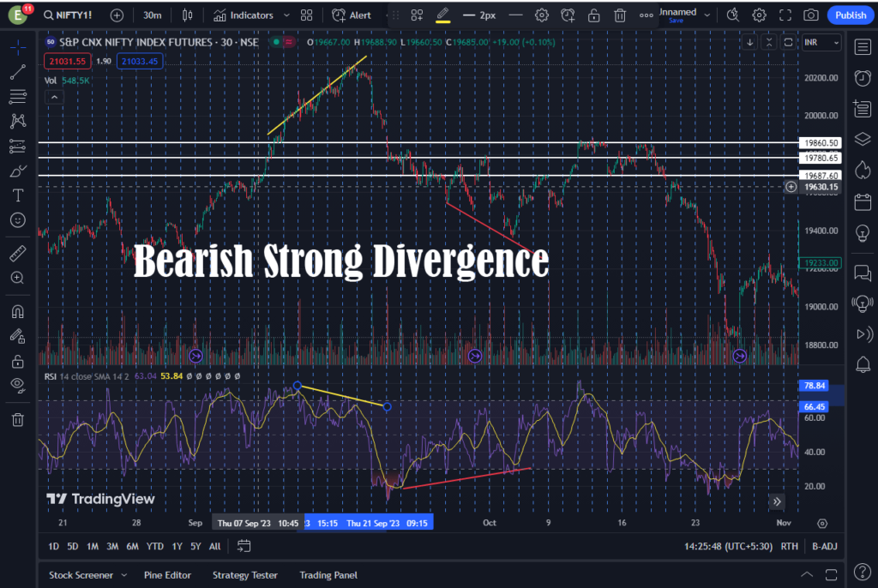Open the object tree layers panel

(863, 139)
